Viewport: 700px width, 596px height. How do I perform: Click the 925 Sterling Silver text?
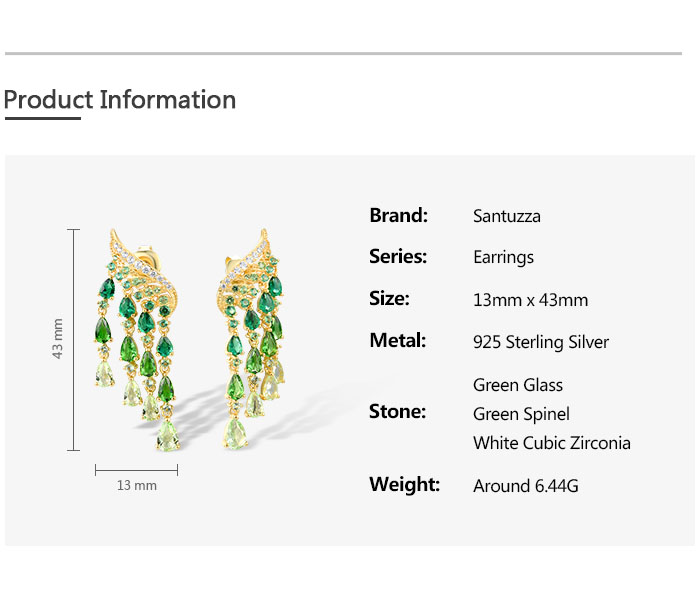[540, 342]
